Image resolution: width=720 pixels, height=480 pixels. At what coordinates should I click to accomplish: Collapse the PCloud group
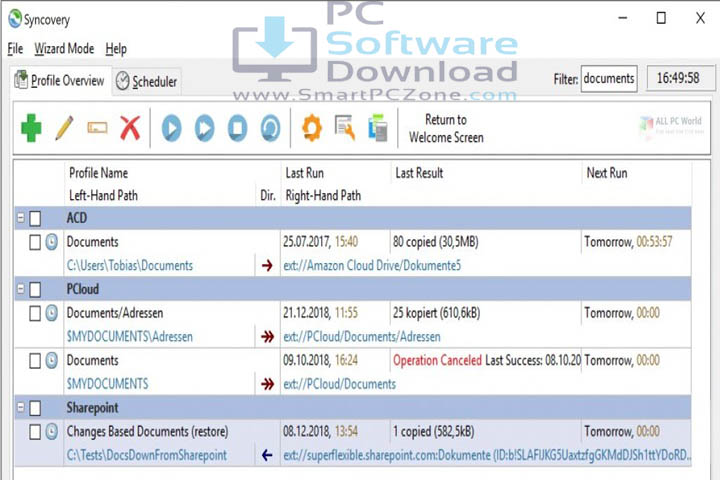click(x=21, y=288)
